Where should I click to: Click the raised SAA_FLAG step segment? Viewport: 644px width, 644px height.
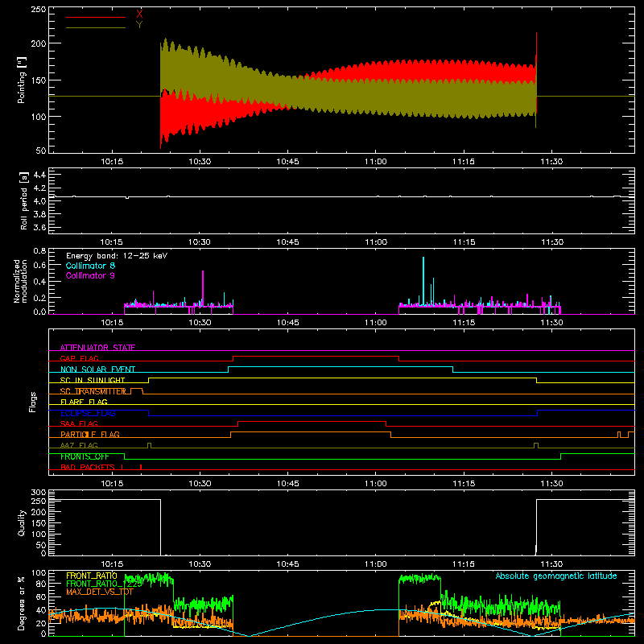pos(312,421)
